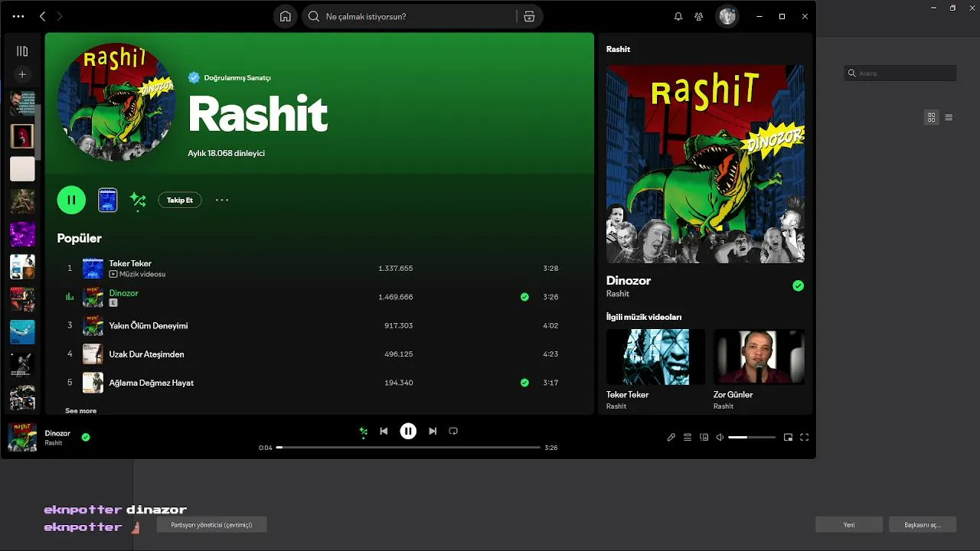Open the user profile avatar menu
Image resolution: width=980 pixels, height=551 pixels.
coord(727,16)
